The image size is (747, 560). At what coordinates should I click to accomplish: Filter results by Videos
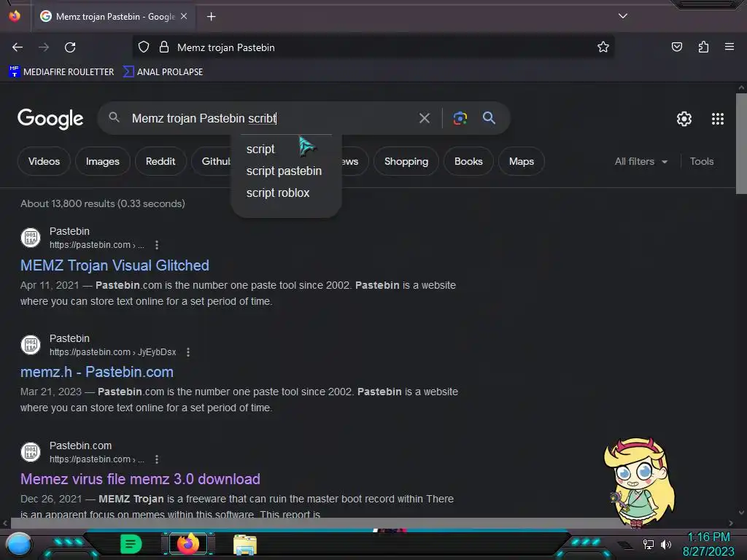point(44,161)
